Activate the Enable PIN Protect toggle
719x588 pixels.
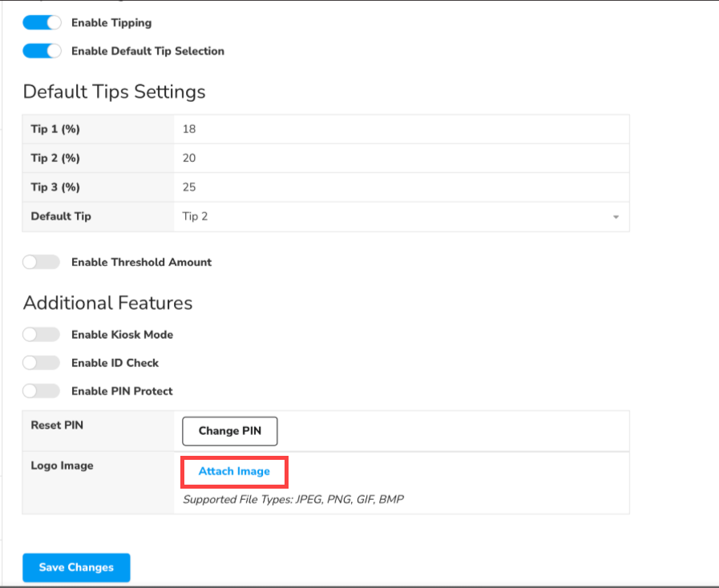pos(42,391)
